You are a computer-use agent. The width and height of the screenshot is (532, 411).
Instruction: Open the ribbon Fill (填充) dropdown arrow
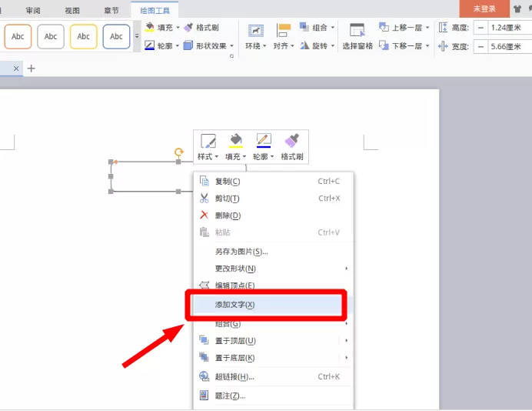pyautogui.click(x=178, y=28)
